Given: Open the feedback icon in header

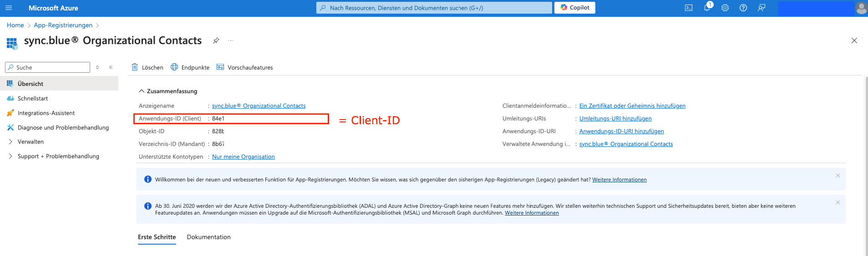Looking at the screenshot, I should click(x=761, y=8).
